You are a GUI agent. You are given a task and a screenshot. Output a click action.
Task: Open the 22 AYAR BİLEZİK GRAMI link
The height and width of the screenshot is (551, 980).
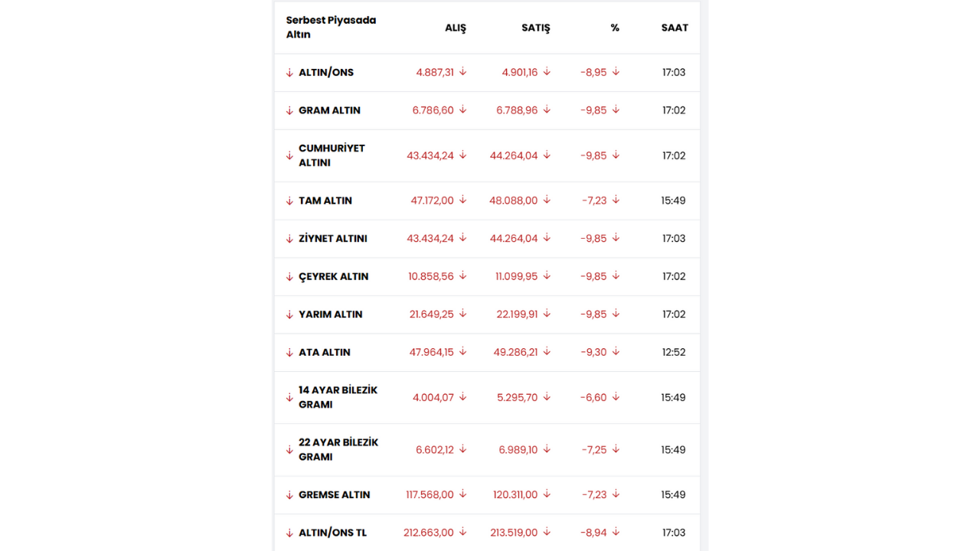(338, 449)
